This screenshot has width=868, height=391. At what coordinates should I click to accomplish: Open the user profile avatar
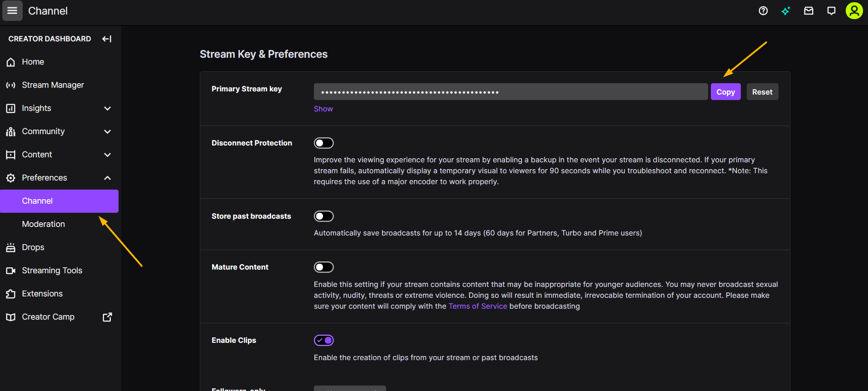click(x=854, y=10)
